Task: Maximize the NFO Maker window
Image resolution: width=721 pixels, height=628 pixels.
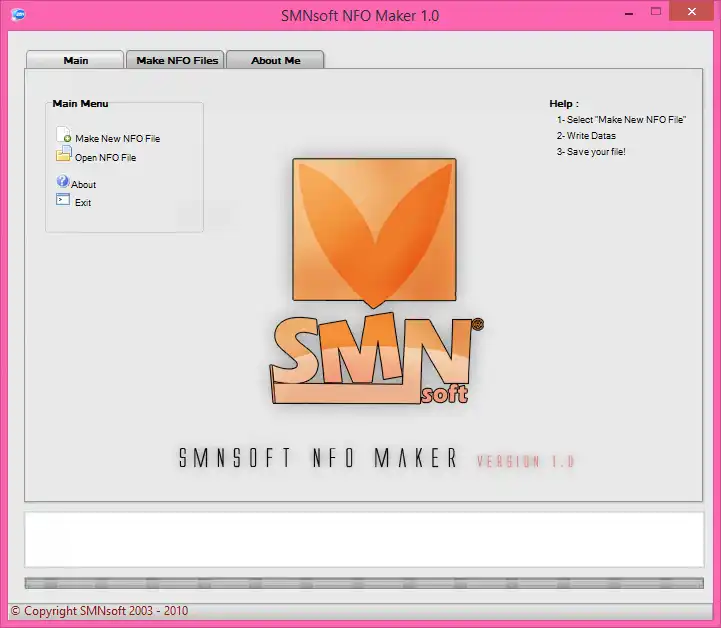Action: tap(656, 12)
